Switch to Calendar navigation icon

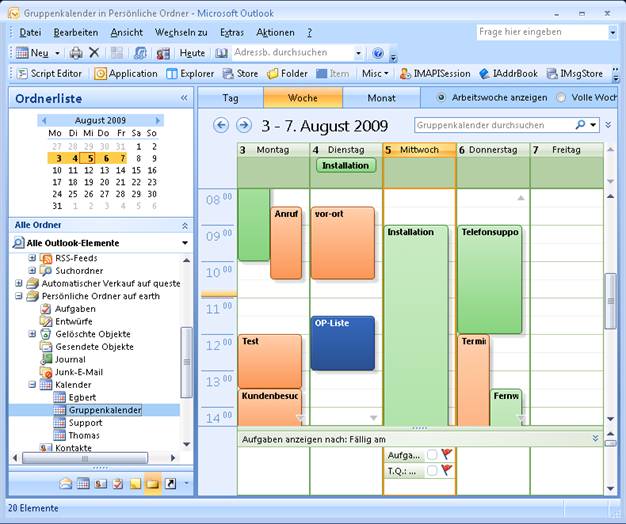(83, 484)
